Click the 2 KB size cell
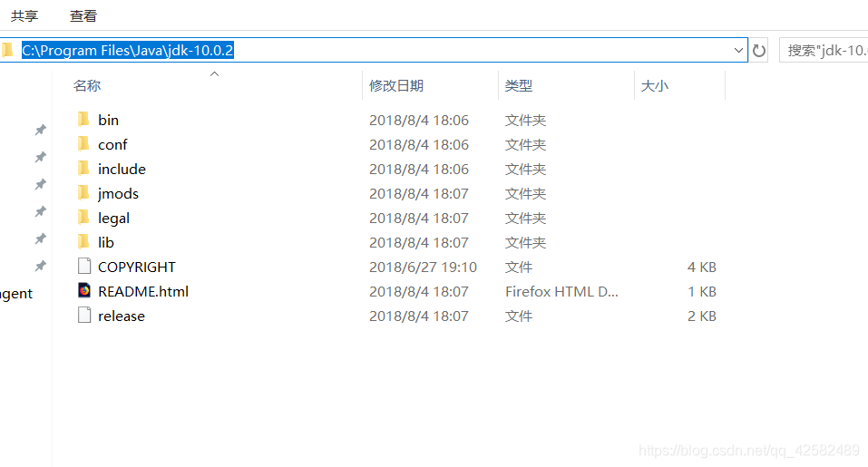 tap(702, 316)
